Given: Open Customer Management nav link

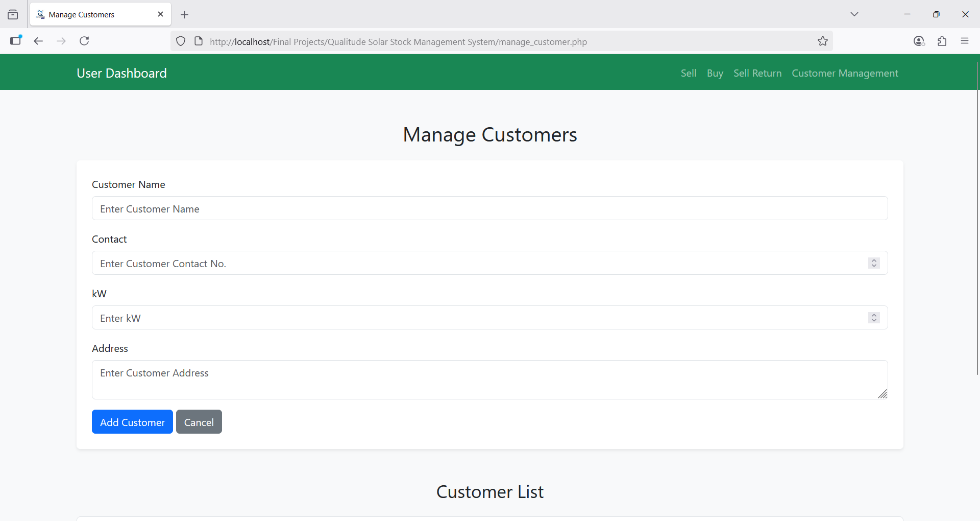Looking at the screenshot, I should (845, 73).
